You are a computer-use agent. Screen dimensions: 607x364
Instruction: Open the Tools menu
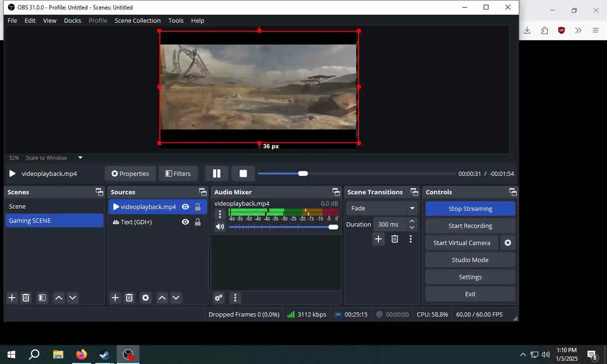176,20
